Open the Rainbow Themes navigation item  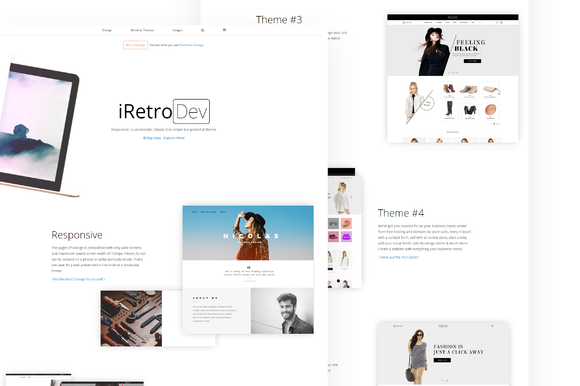click(142, 30)
